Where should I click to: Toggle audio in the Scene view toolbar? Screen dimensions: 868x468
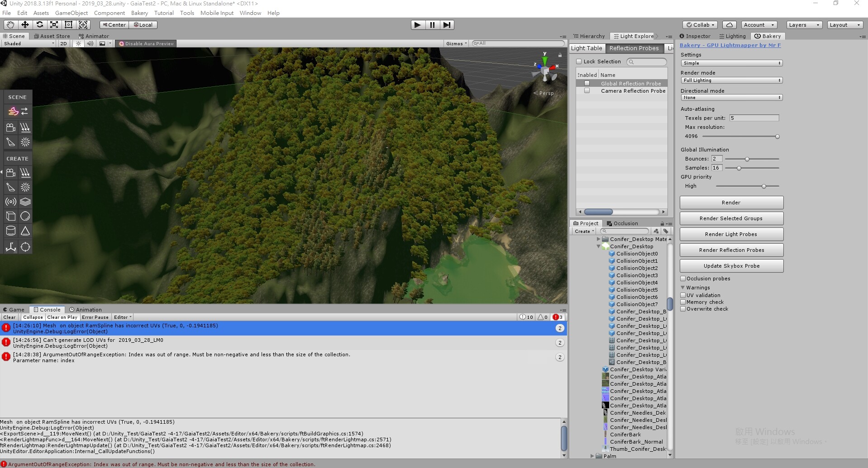click(x=90, y=43)
